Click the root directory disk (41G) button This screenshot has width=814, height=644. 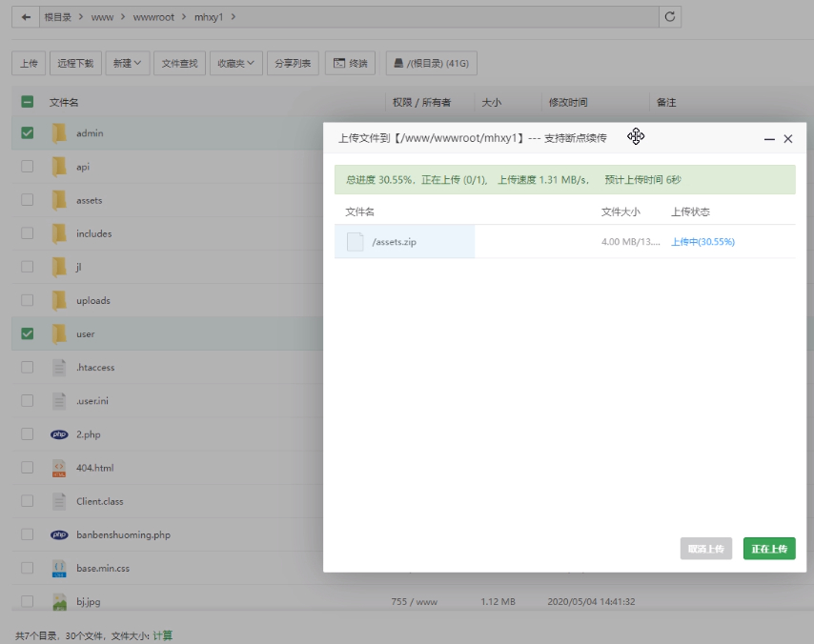coord(432,63)
